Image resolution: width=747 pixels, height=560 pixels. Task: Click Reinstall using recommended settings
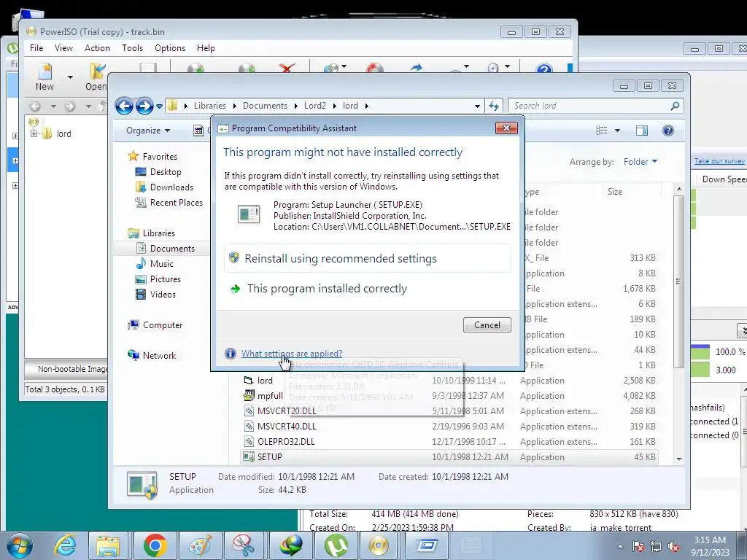point(368,259)
